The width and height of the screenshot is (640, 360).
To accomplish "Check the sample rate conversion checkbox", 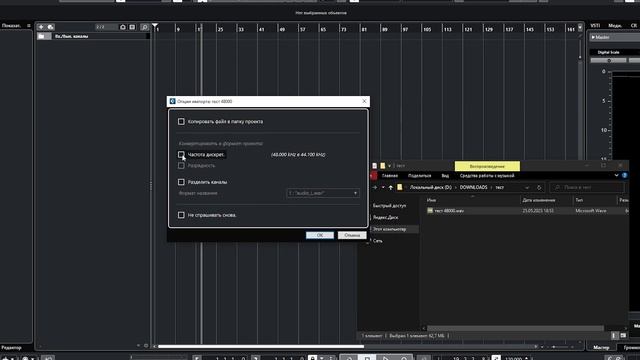I will [x=181, y=154].
